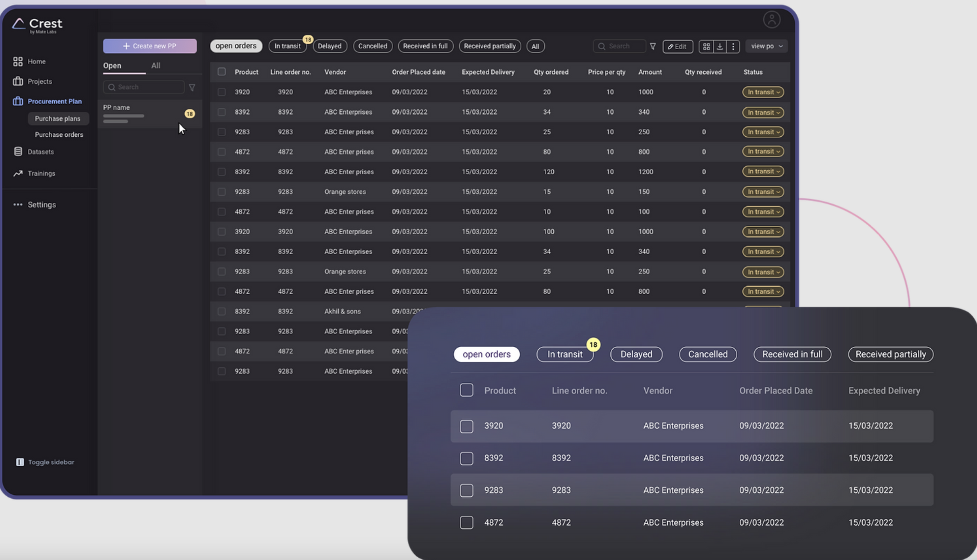Click the grid view icon in toolbar
The width and height of the screenshot is (977, 560).
[706, 46]
